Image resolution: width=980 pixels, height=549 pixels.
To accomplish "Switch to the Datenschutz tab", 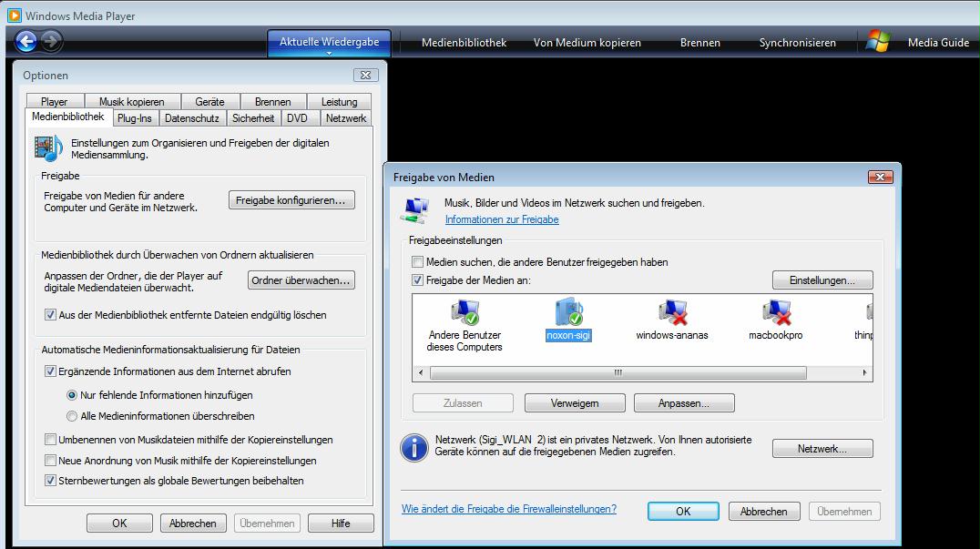I will pyautogui.click(x=192, y=118).
